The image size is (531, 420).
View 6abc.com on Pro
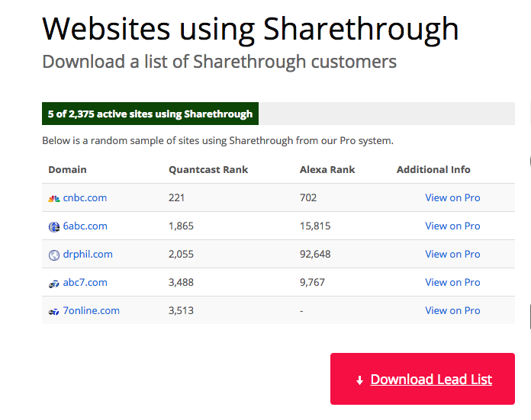(x=452, y=226)
